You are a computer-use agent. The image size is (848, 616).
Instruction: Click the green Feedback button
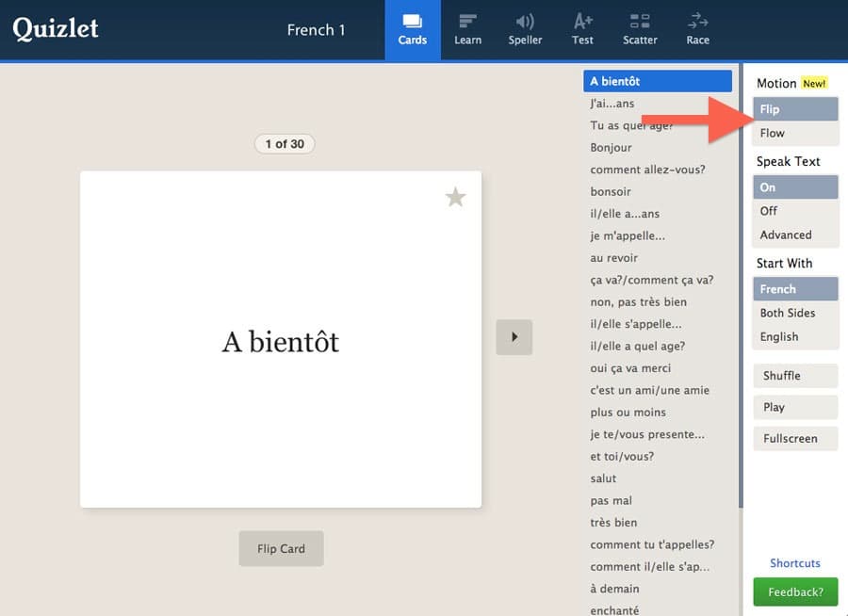[795, 592]
